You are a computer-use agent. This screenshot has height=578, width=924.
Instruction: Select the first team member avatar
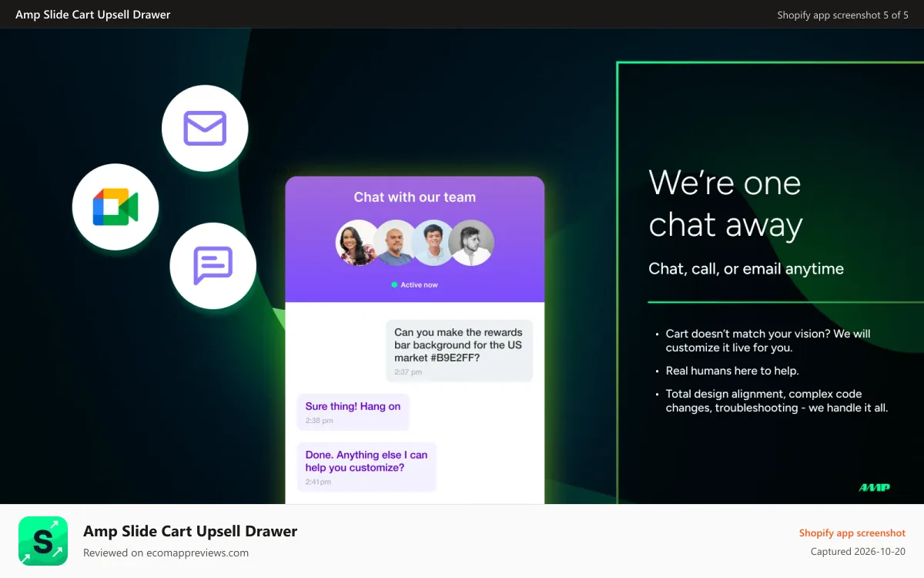tap(358, 243)
